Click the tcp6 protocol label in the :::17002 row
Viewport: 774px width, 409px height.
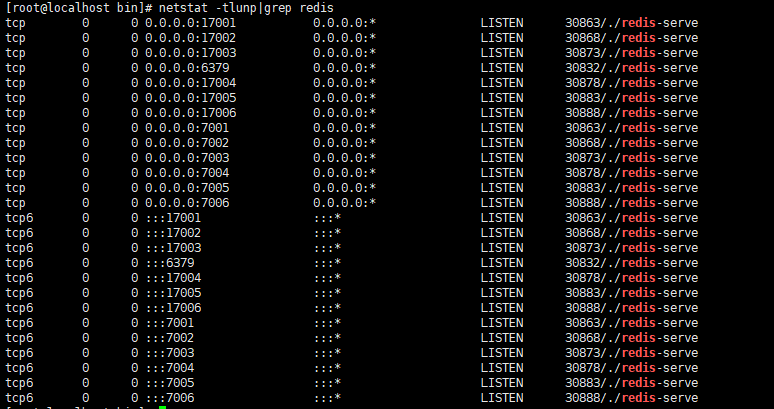pos(19,233)
